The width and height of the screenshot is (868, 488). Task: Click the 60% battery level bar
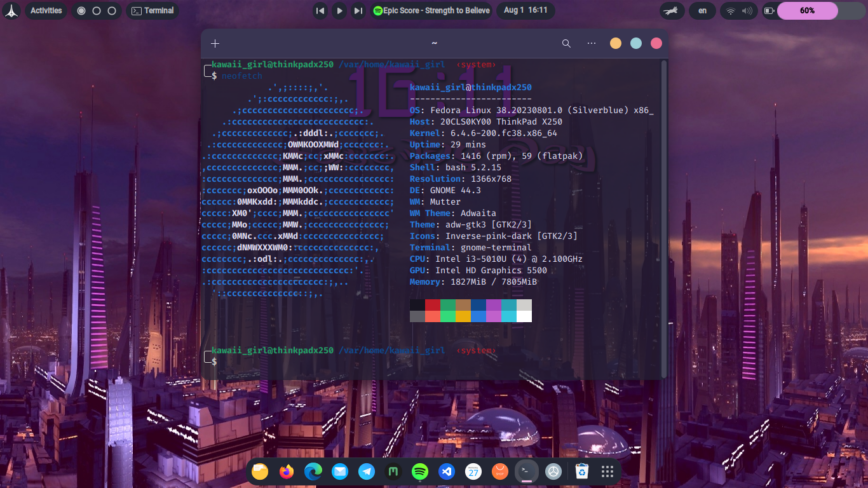pyautogui.click(x=807, y=11)
